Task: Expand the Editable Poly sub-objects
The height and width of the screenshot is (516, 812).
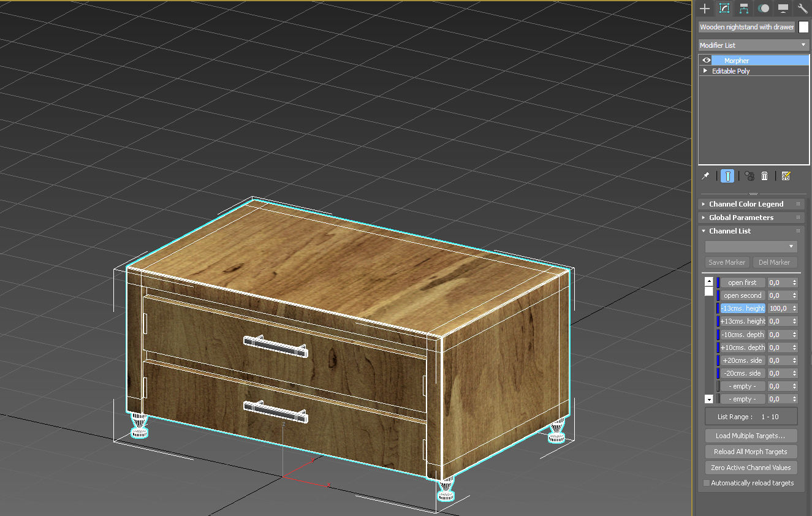Action: 705,70
